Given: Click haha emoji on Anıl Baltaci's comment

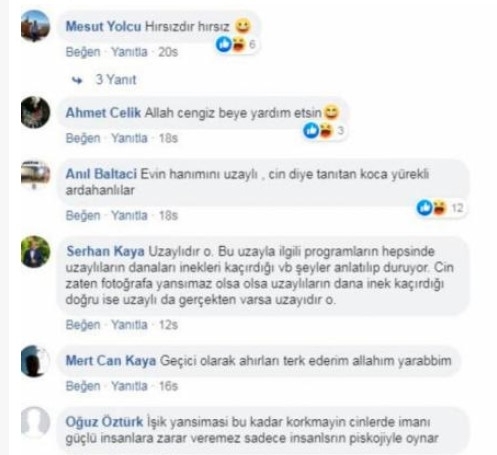Looking at the screenshot, I should click(439, 208).
